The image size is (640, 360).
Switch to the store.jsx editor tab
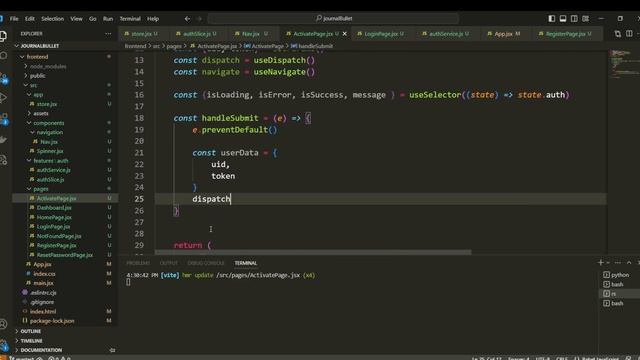[141, 34]
